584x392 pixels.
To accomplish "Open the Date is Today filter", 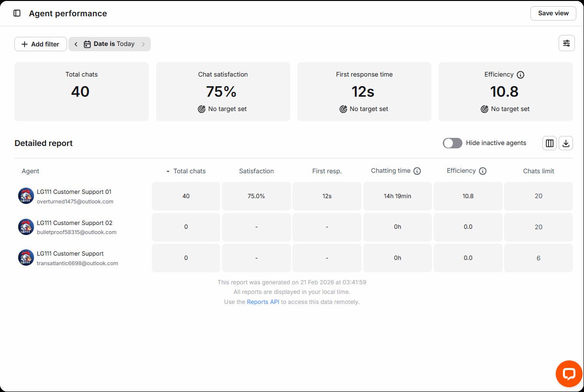I will [110, 44].
